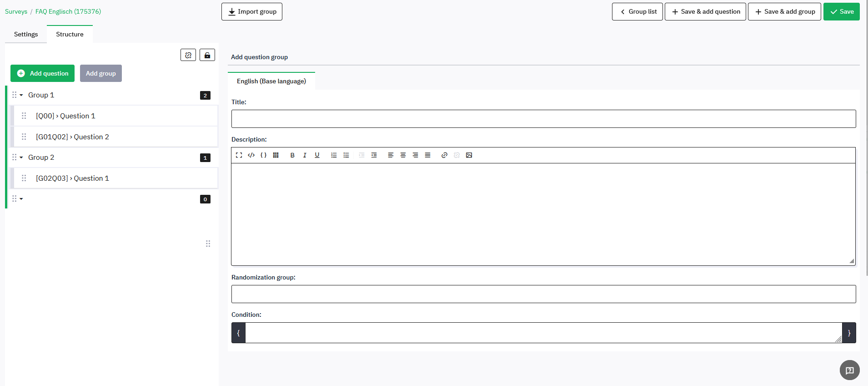Click the sync icon button above the question list
Screen dimensions: 868x386
(x=188, y=55)
